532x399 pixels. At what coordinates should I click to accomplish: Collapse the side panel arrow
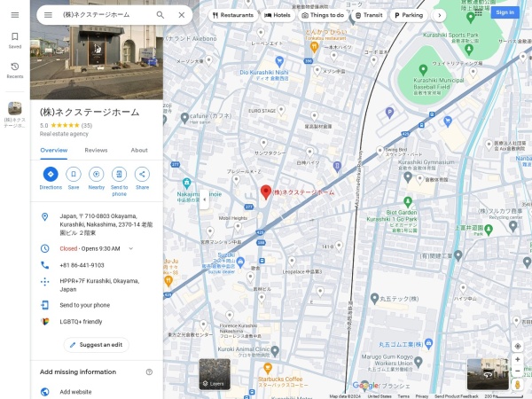tap(204, 199)
